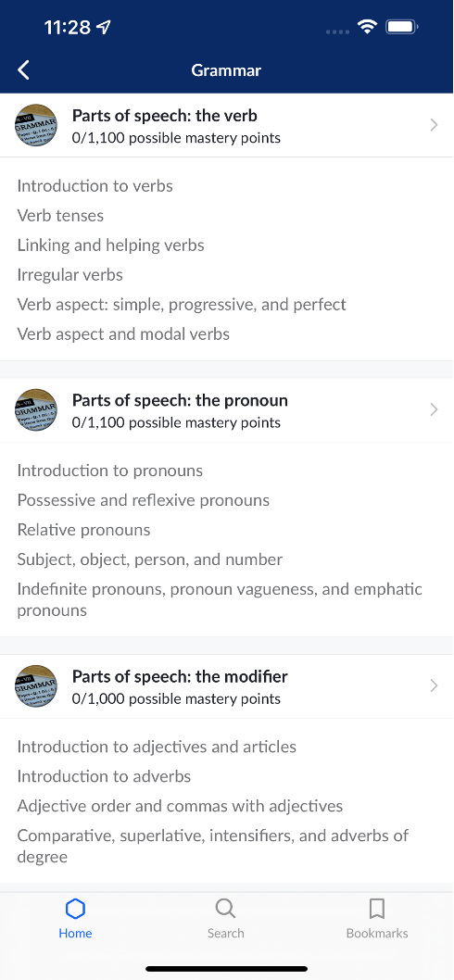Select Verb aspect and modal verbs
The width and height of the screenshot is (454, 980).
point(123,333)
